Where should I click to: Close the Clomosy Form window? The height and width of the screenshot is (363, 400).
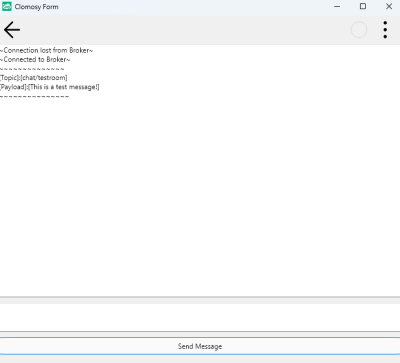[x=389, y=6]
